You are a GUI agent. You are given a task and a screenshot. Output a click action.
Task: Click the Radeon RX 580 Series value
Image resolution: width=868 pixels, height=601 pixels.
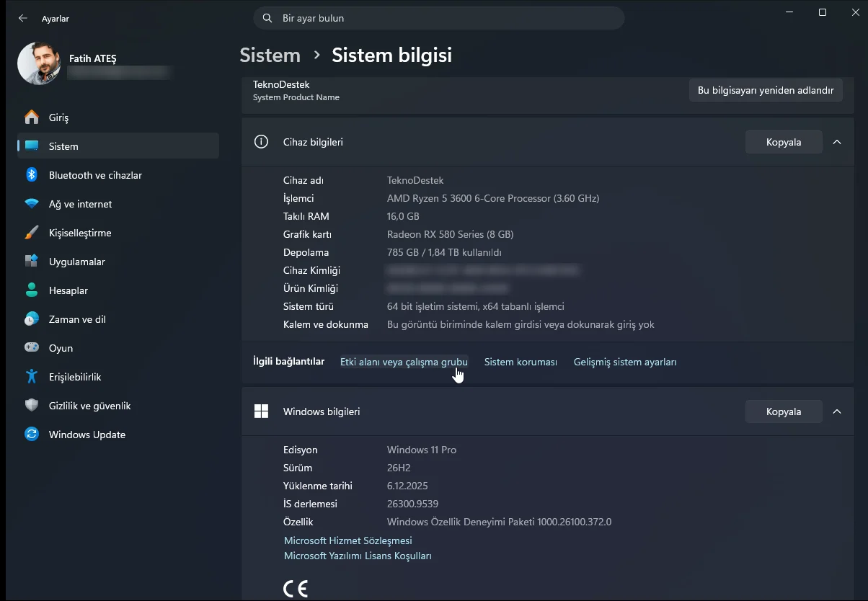click(x=451, y=234)
